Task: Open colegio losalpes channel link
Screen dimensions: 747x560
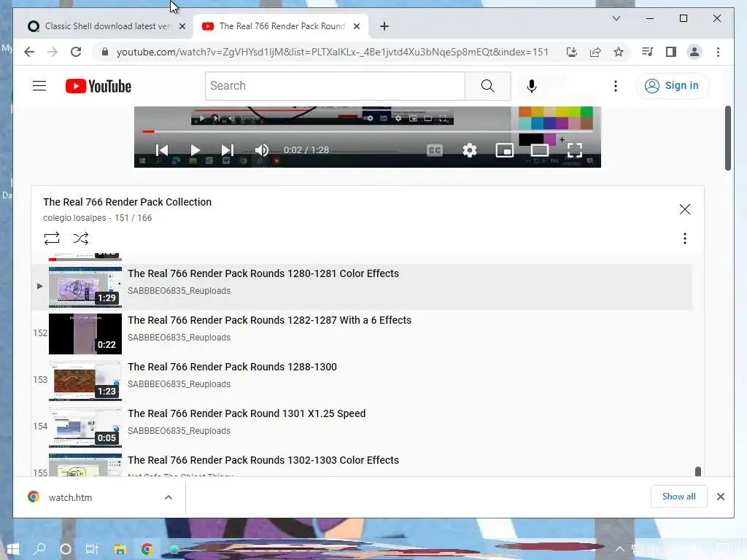Action: [74, 217]
